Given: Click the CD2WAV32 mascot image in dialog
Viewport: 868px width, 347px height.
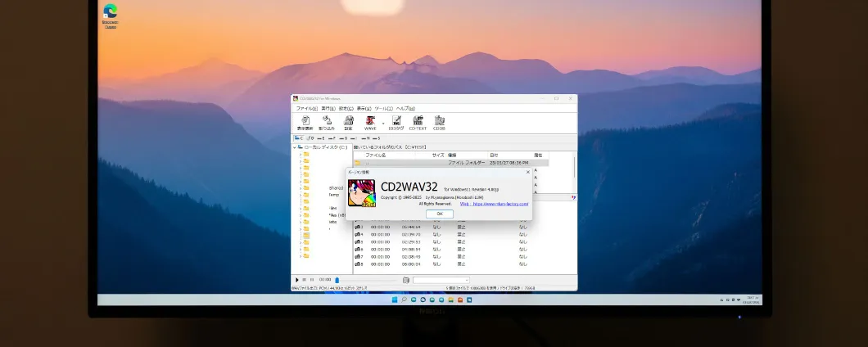Looking at the screenshot, I should click(x=361, y=193).
